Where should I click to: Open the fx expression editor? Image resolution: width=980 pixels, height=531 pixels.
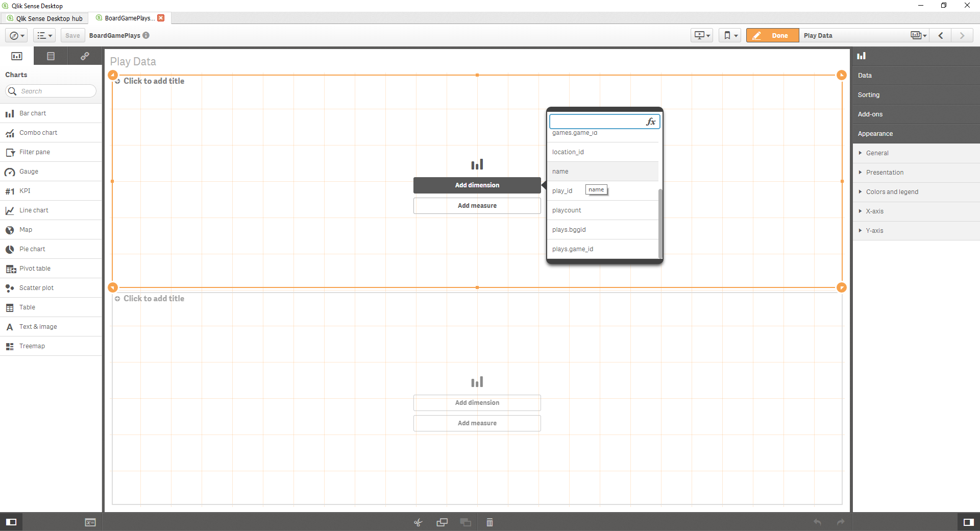coord(650,122)
